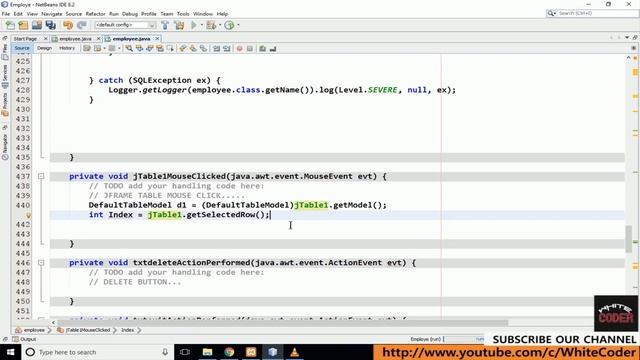The height and width of the screenshot is (360, 640).
Task: Open the File menu
Action: pyautogui.click(x=6, y=14)
